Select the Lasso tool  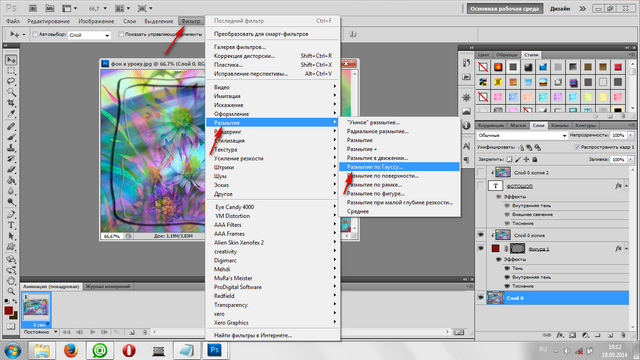[x=11, y=81]
